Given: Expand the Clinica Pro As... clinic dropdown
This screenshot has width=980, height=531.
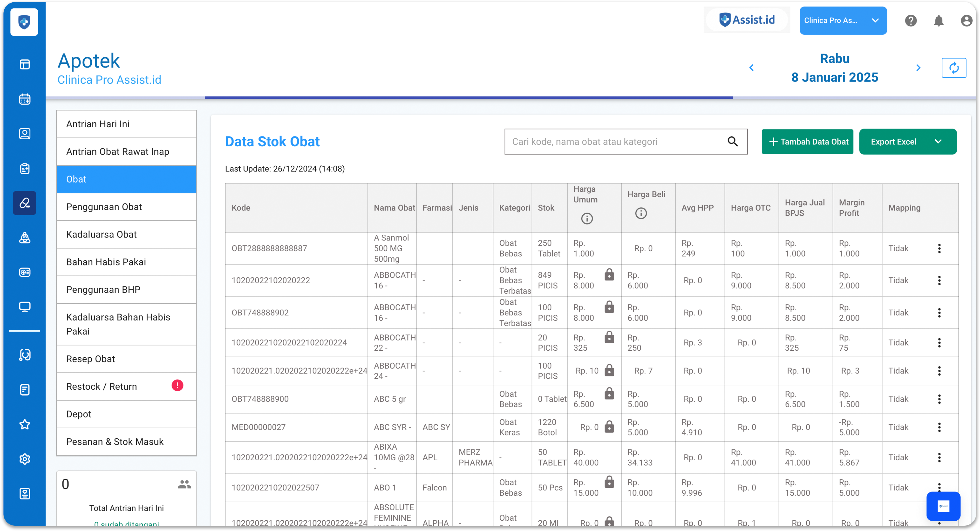Looking at the screenshot, I should click(843, 20).
